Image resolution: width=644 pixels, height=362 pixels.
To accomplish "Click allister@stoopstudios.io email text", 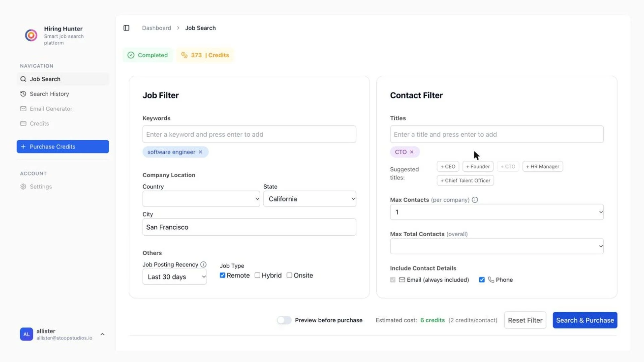I will click(x=64, y=338).
